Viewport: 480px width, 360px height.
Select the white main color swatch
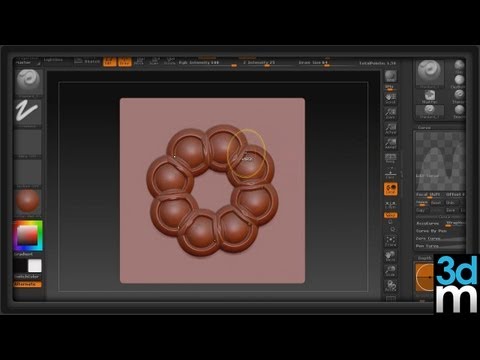tap(35, 266)
